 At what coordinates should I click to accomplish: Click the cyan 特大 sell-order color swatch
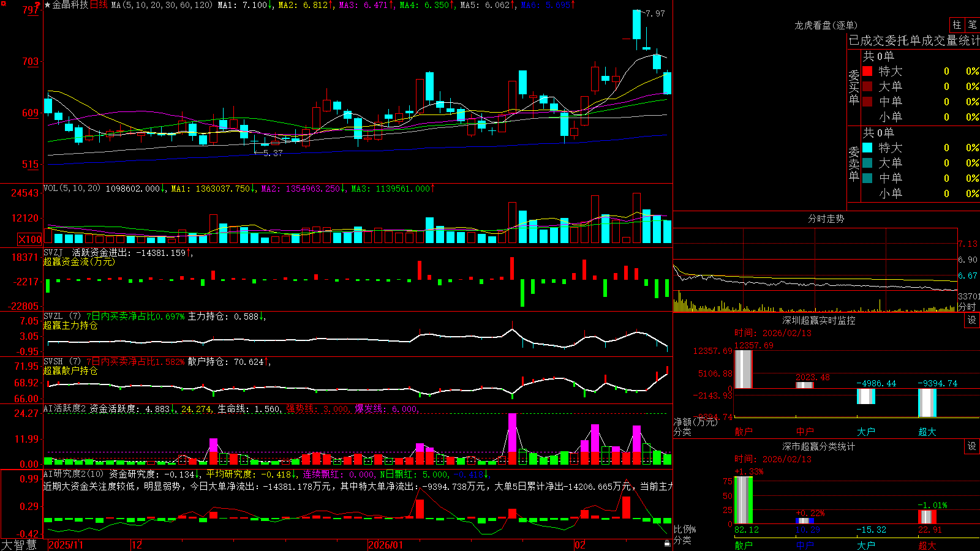pyautogui.click(x=867, y=148)
